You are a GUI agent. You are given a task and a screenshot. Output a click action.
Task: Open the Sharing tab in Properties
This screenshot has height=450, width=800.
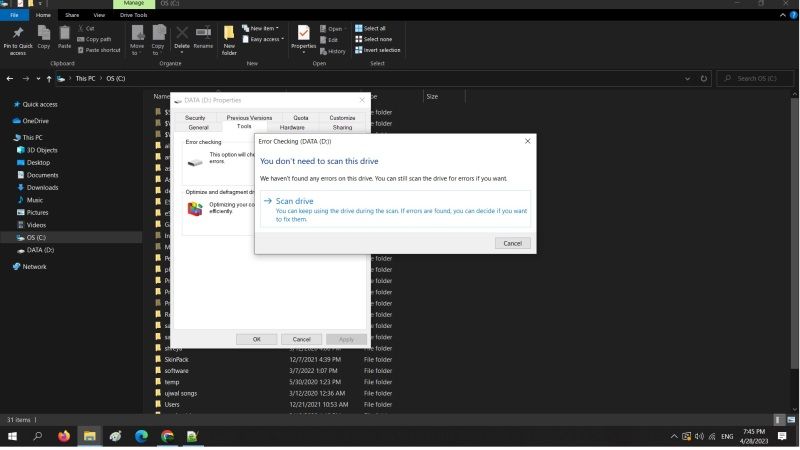(342, 128)
